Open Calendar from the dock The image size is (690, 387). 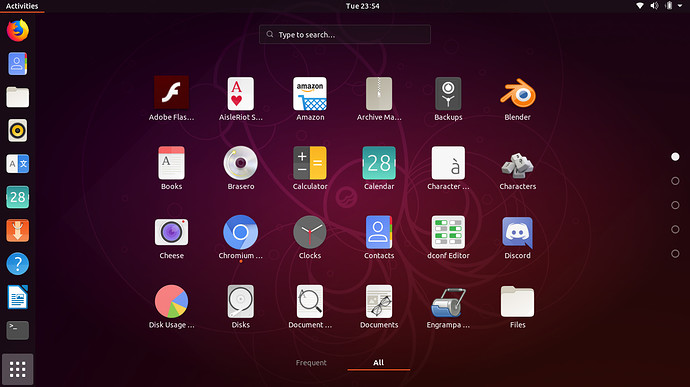tap(18, 197)
